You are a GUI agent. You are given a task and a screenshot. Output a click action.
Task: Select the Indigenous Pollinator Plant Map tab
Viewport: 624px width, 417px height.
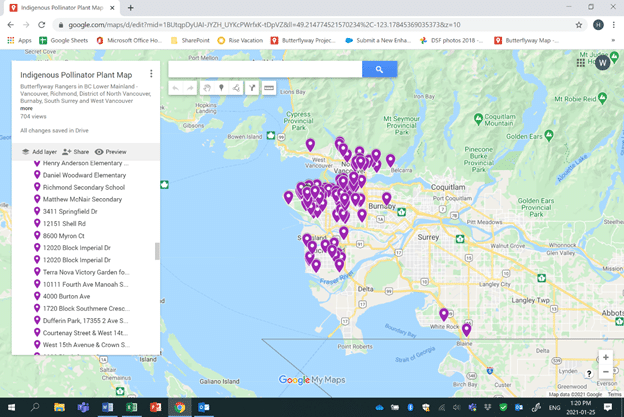62,8
